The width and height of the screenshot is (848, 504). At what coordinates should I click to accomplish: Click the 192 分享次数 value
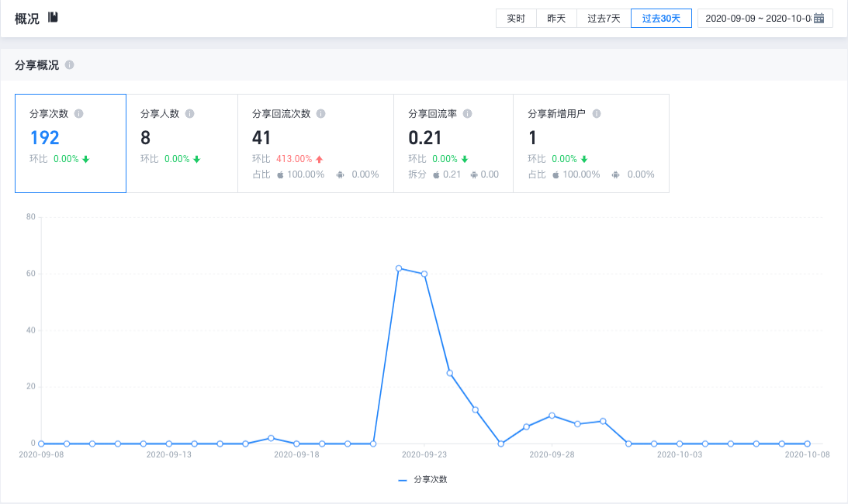coord(45,138)
